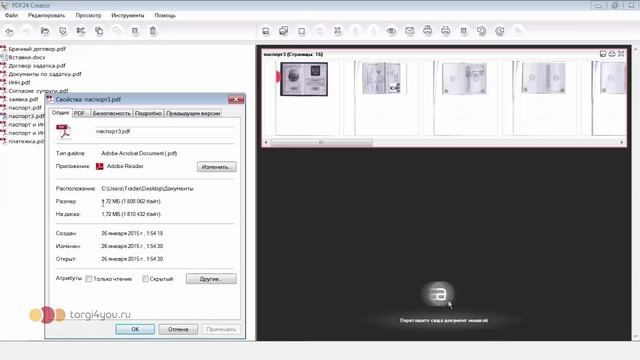This screenshot has height=360, width=640.
Task: Select the fourth page thumbnail of паспорт3
Action: 544,78
